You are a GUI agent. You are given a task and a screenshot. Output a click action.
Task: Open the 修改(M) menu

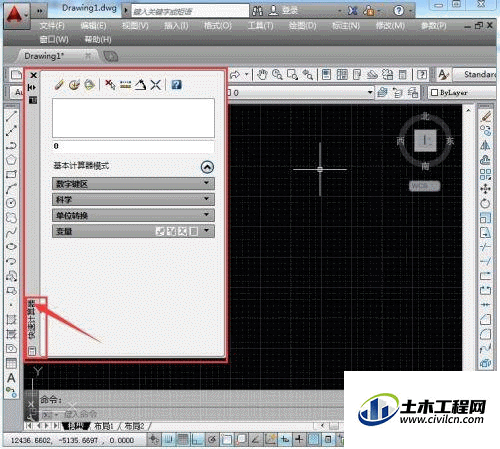pyautogui.click(x=390, y=26)
